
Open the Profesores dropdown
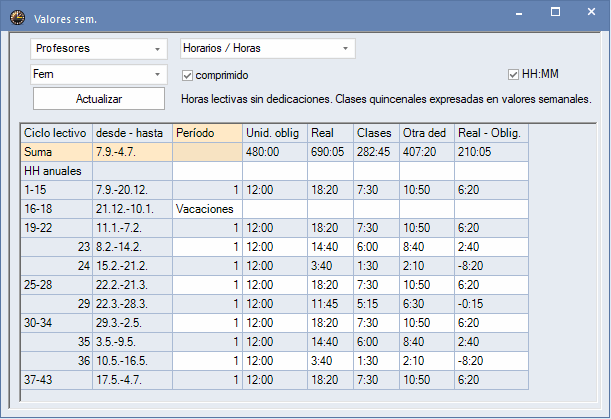click(x=100, y=48)
